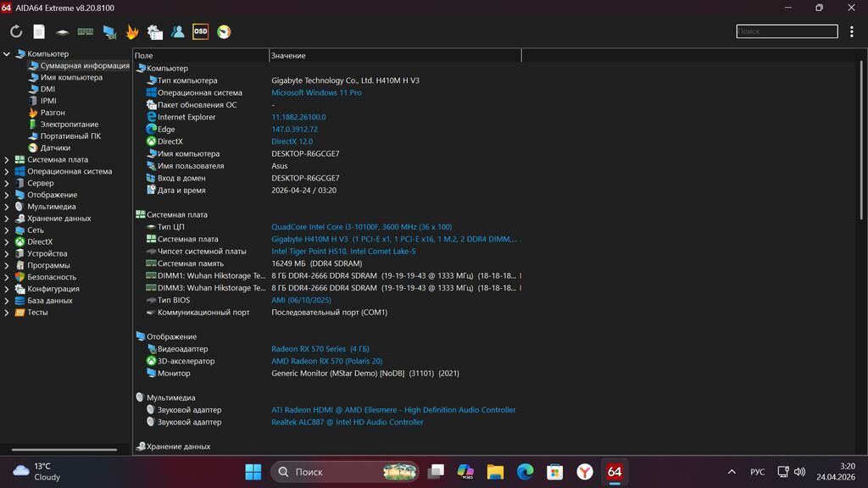
Task: Open the ATI Radeon HDMI audio link
Action: point(393,409)
